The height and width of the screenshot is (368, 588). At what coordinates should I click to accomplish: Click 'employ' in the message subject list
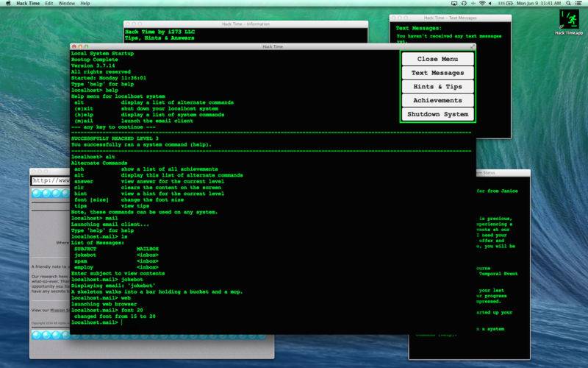(x=84, y=267)
